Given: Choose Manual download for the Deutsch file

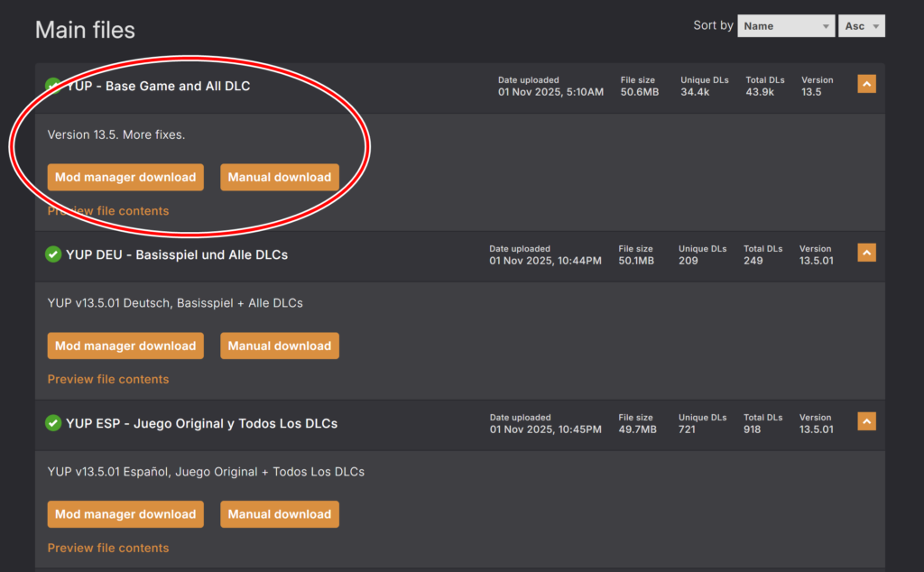Looking at the screenshot, I should click(279, 346).
